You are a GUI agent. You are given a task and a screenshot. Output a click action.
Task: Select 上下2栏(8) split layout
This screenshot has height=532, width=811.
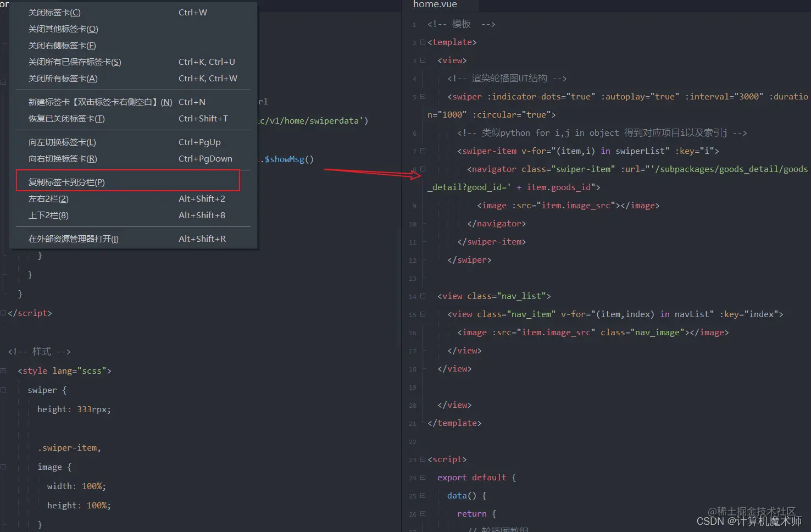pos(133,215)
